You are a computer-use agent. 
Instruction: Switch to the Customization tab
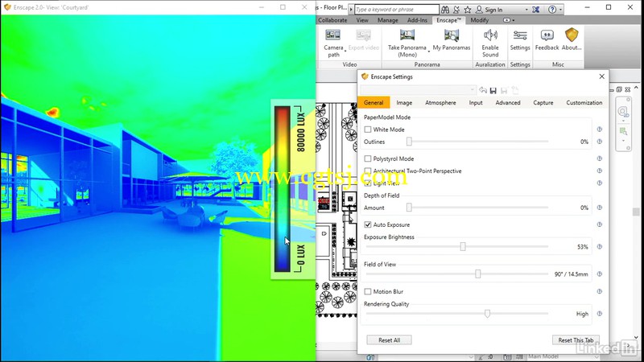click(x=584, y=103)
